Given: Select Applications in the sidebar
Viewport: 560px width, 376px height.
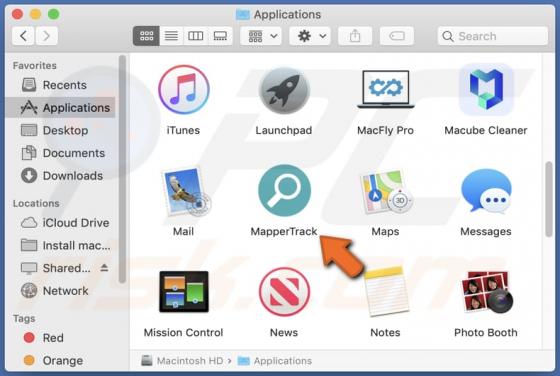Looking at the screenshot, I should [x=60, y=107].
